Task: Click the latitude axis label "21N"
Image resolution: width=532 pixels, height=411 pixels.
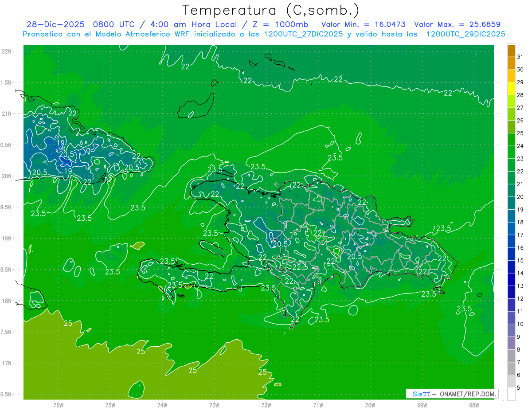Action: click(7, 114)
